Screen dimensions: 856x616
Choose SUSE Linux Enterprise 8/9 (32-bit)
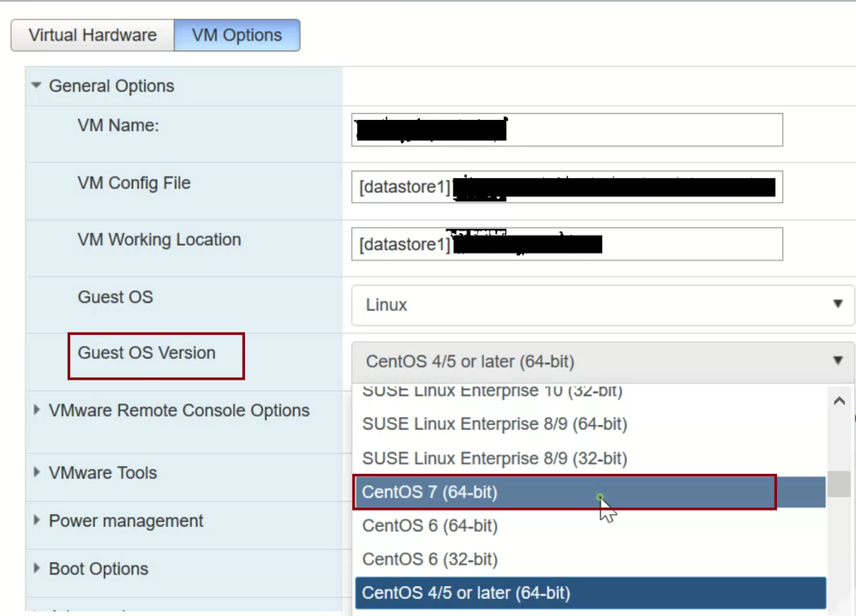coord(590,458)
